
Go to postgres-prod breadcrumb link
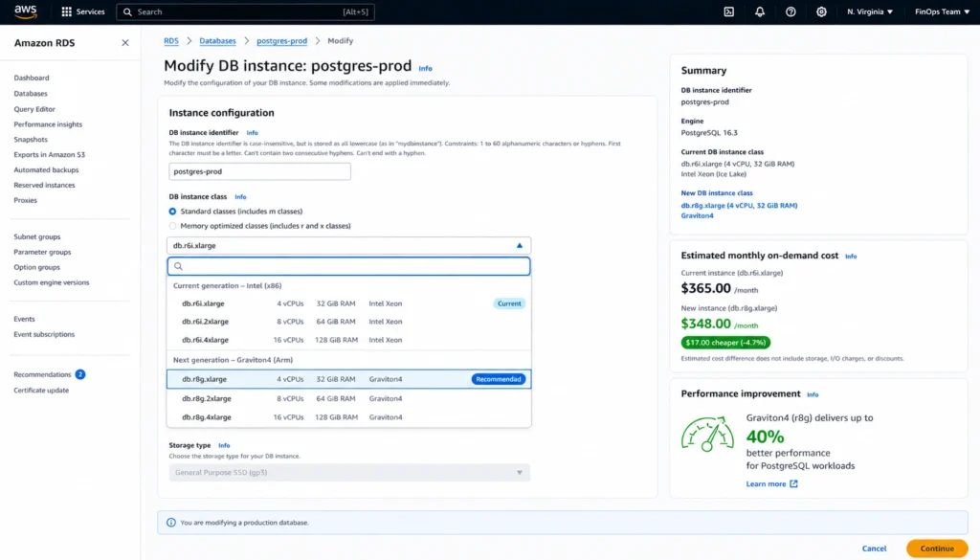pos(282,40)
